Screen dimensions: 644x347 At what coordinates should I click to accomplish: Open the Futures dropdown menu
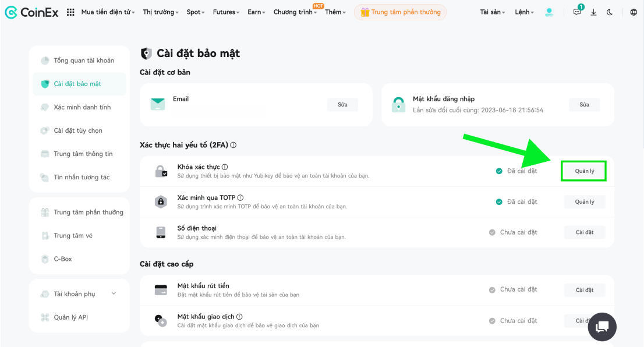[x=227, y=12]
